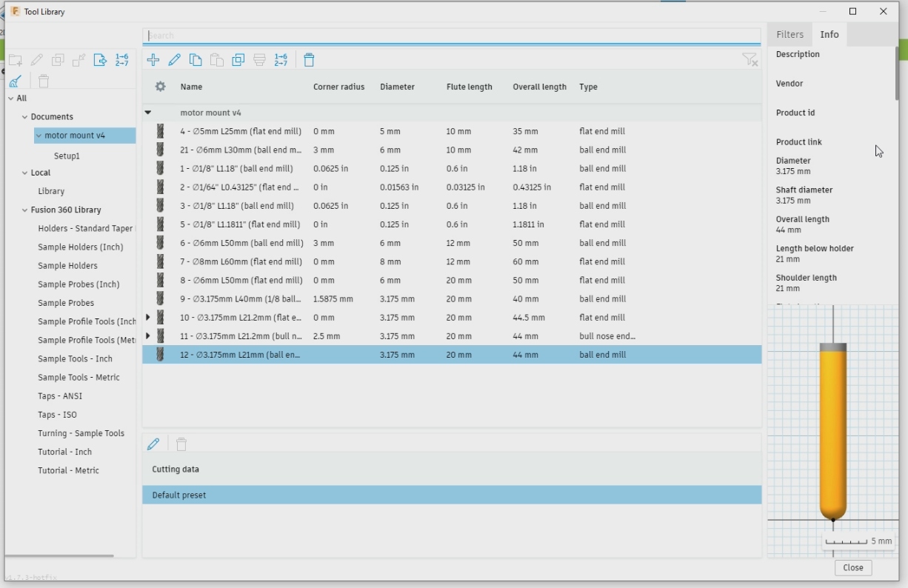
Task: Sort by the Flute length column header
Action: tap(469, 87)
